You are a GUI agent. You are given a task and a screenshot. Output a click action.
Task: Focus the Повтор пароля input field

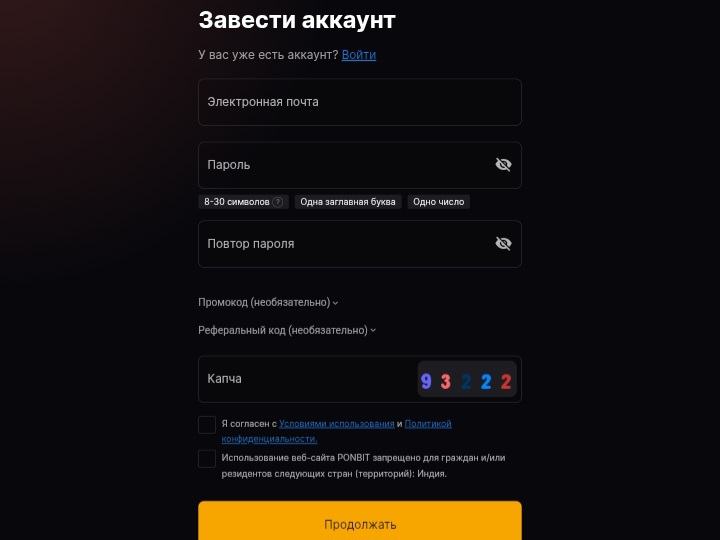click(x=344, y=244)
